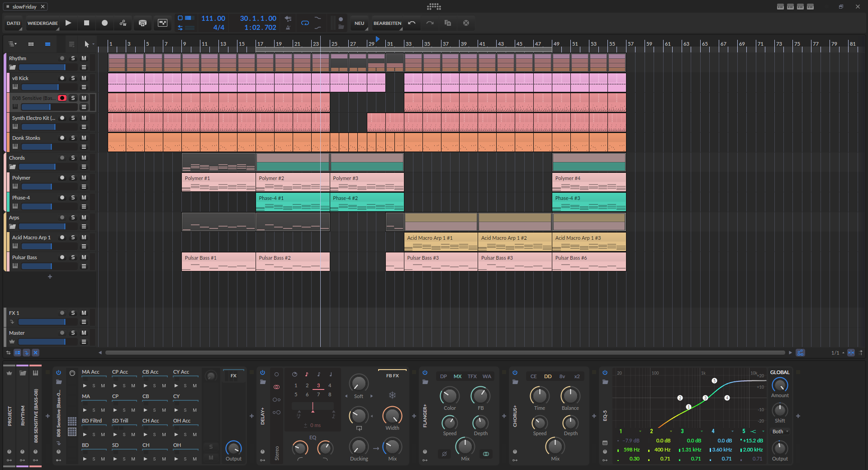
Task: Select next Delay+ Soft mode arrow
Action: pyautogui.click(x=372, y=396)
